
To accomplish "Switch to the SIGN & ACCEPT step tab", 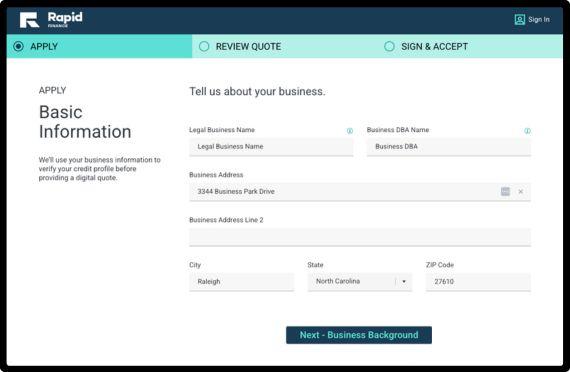I will [470, 47].
